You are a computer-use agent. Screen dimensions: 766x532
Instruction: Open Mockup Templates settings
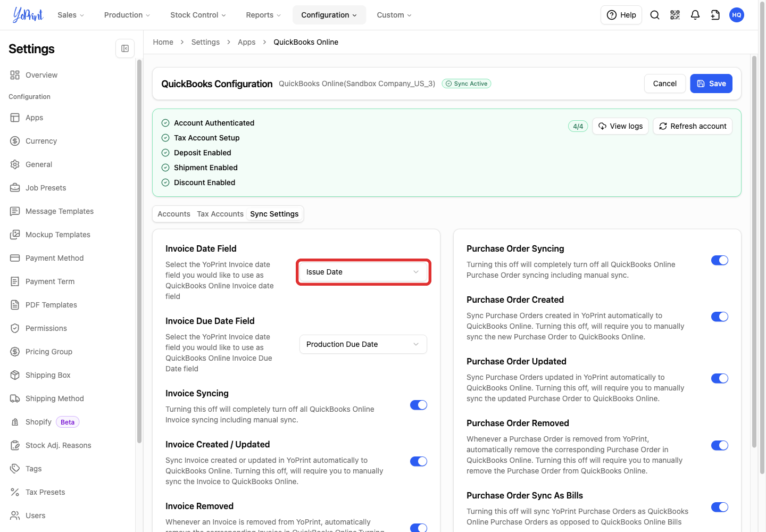[58, 235]
